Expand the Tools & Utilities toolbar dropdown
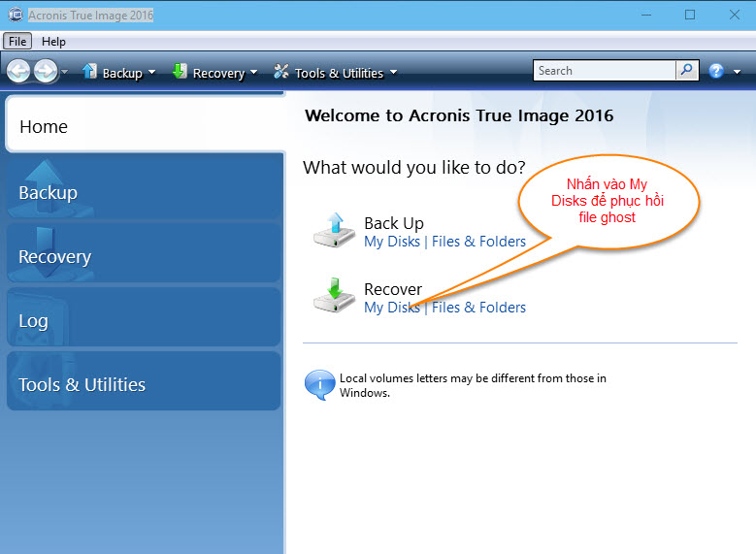This screenshot has height=554, width=756. pos(393,73)
